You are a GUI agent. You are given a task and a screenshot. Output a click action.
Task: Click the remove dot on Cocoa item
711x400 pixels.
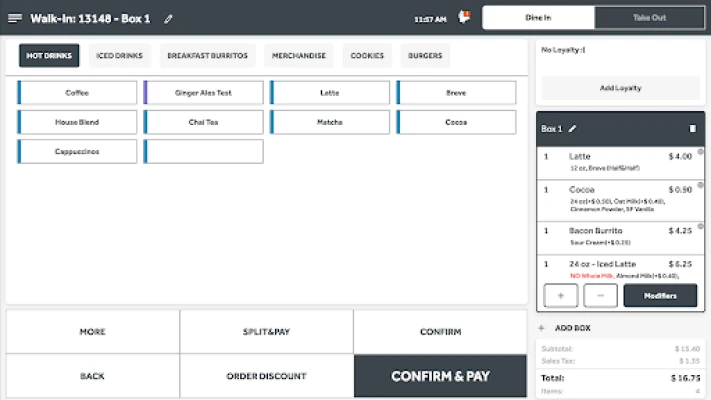point(700,185)
